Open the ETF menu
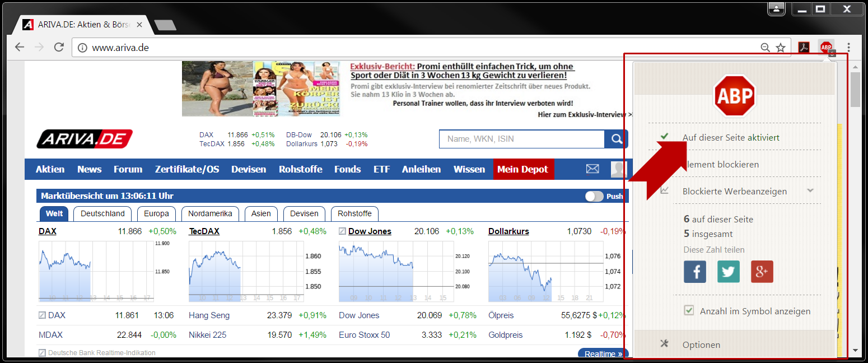 382,169
